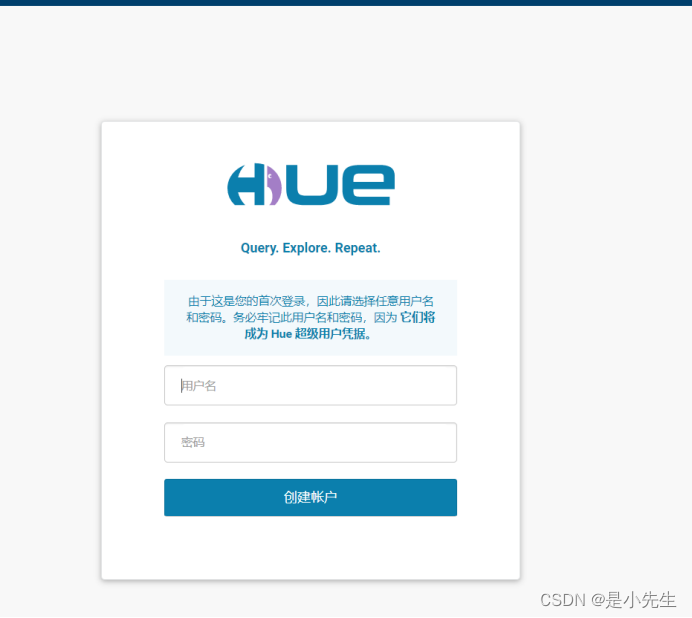Click the notice line starting 由于这是您的首次登录
Screen dimensions: 692x618
click(x=311, y=301)
